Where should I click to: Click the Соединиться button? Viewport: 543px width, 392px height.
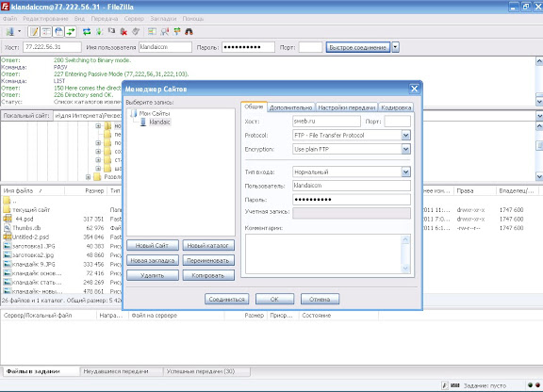pos(226,299)
